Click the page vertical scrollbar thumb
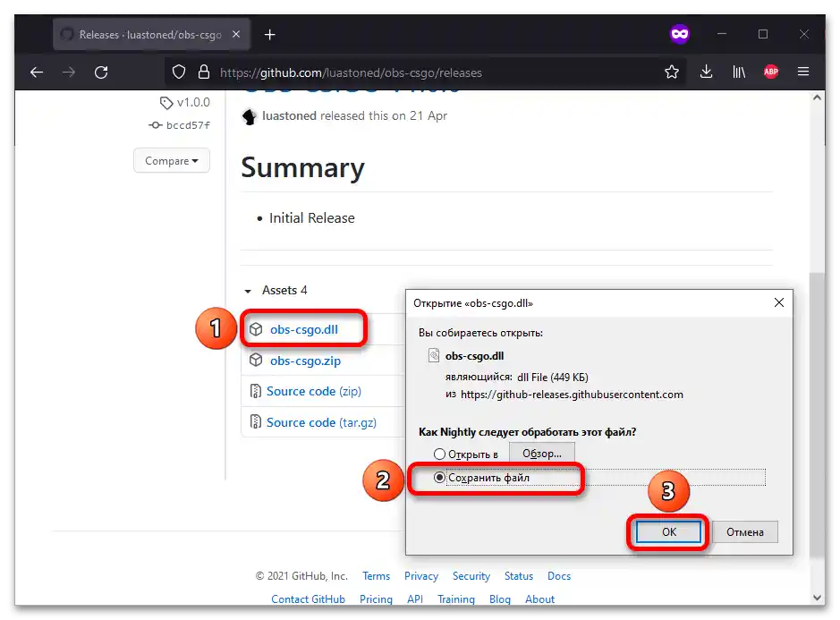 pos(817,415)
